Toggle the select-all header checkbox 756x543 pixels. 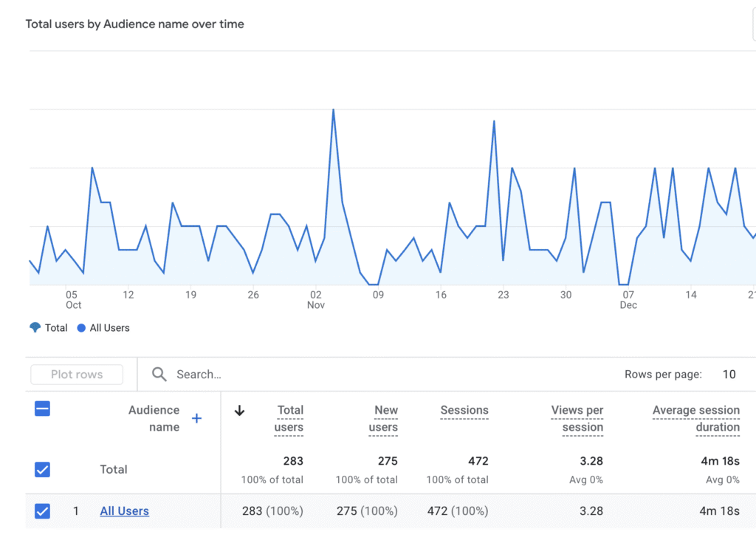click(x=43, y=409)
